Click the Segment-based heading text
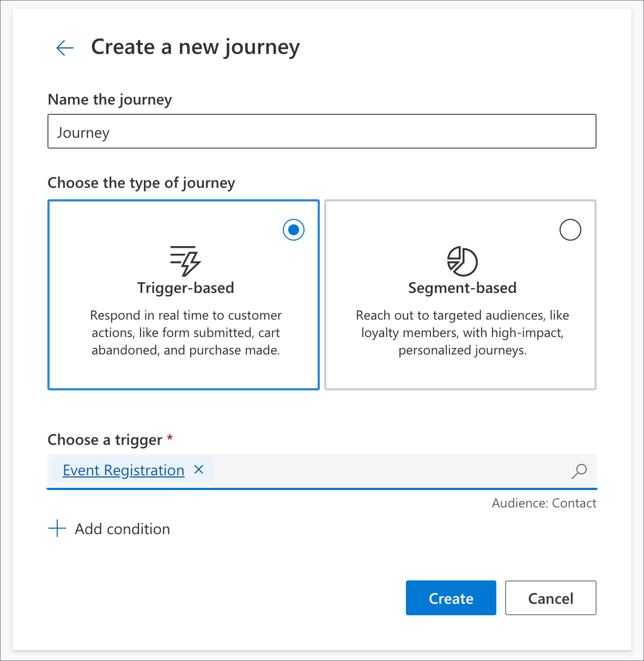This screenshot has height=661, width=644. 462,288
